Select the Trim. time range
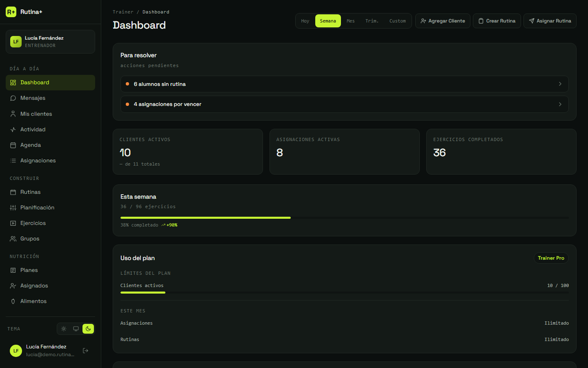588x368 pixels. click(x=372, y=21)
